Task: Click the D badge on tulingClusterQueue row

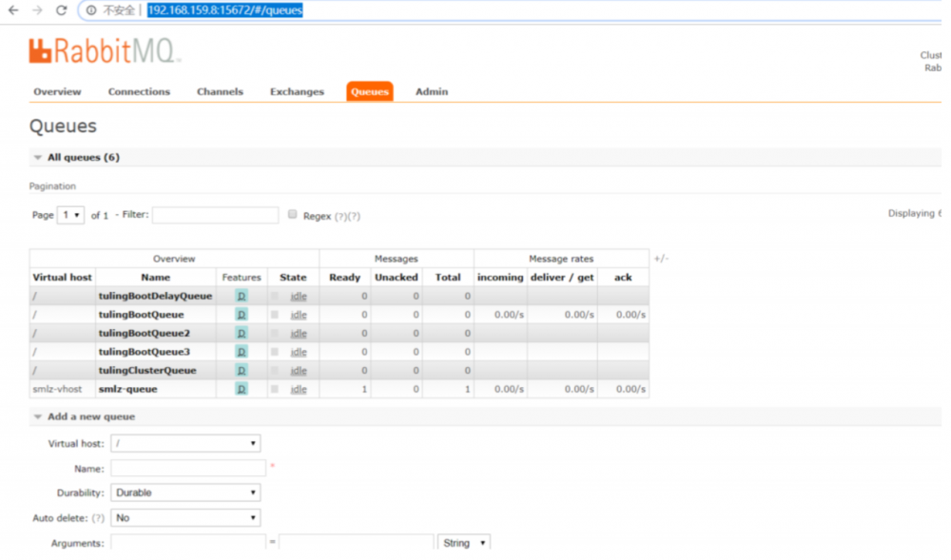Action: [x=242, y=370]
